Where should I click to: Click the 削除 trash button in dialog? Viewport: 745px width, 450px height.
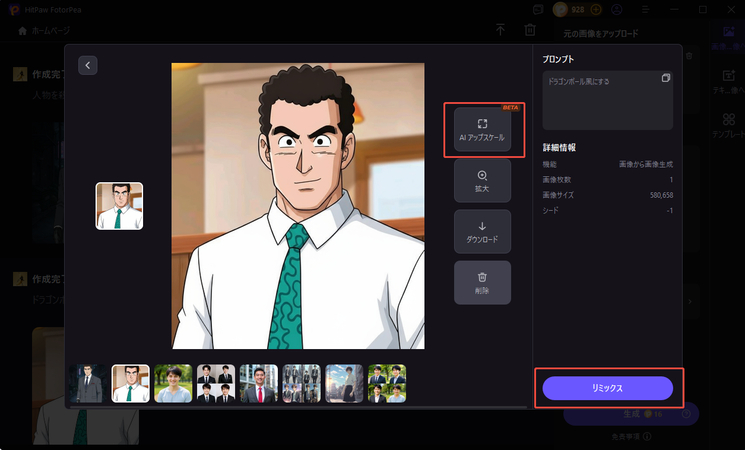(x=482, y=282)
